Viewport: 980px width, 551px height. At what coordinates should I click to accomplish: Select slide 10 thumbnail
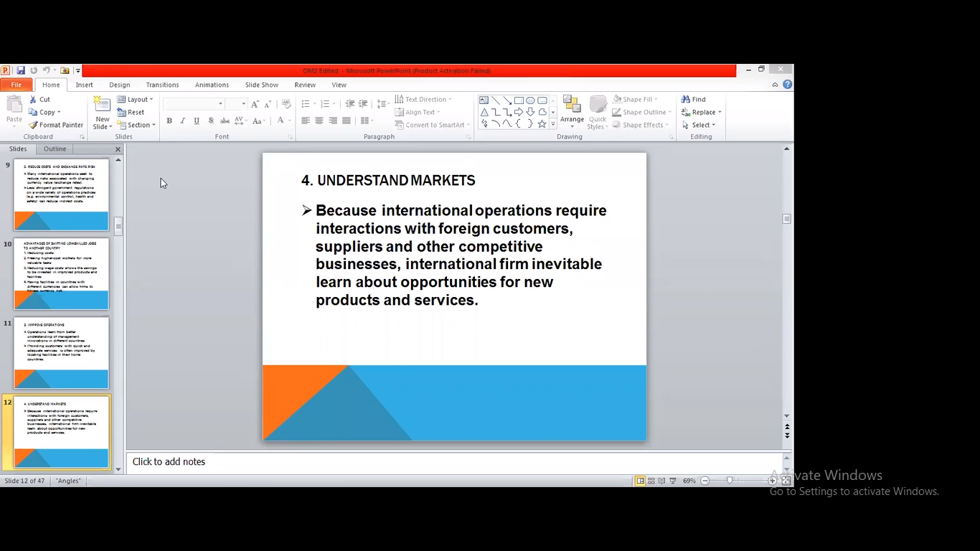tap(62, 274)
